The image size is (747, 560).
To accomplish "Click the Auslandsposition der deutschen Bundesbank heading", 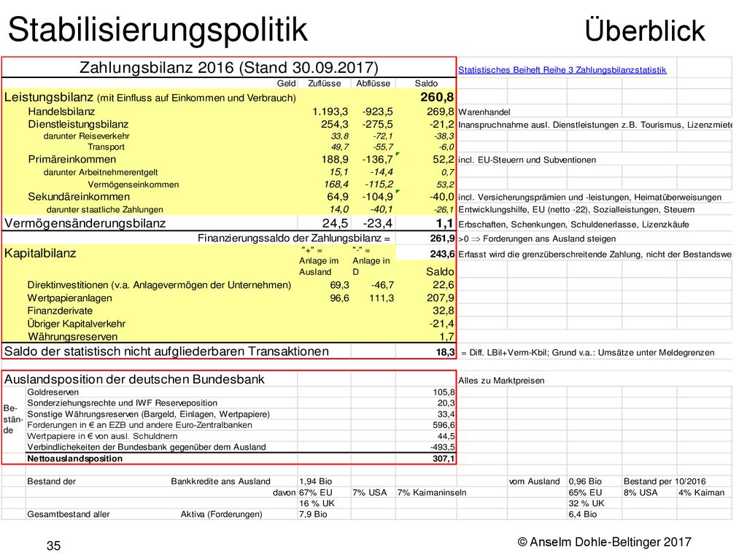I will [134, 379].
